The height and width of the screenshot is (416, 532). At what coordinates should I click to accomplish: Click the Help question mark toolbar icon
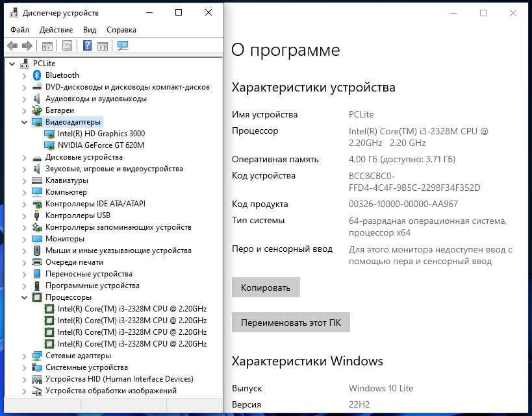point(87,45)
